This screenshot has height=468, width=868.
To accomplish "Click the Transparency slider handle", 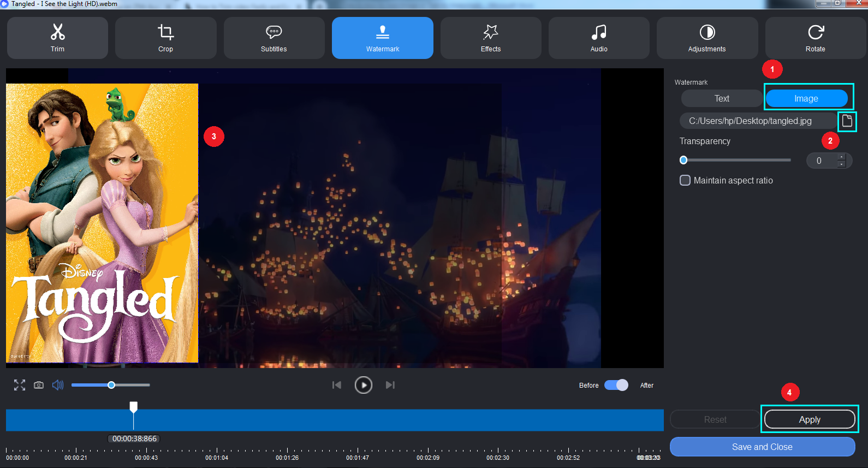I will [683, 160].
